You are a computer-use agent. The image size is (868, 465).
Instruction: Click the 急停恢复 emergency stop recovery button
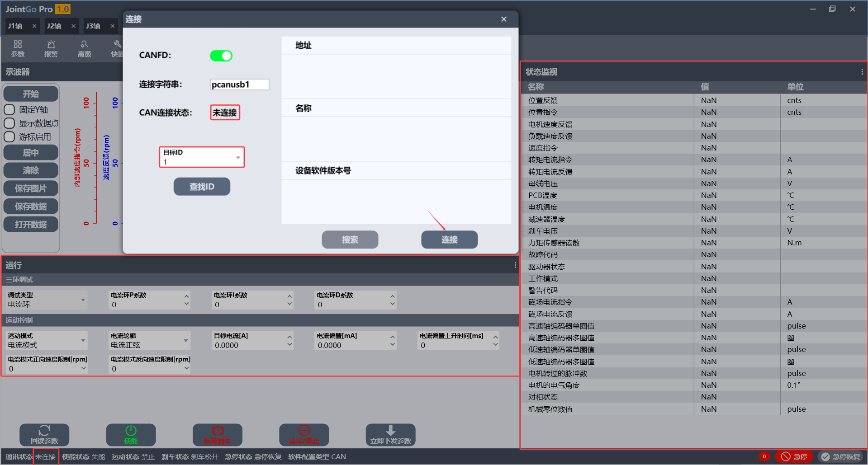tap(841, 456)
